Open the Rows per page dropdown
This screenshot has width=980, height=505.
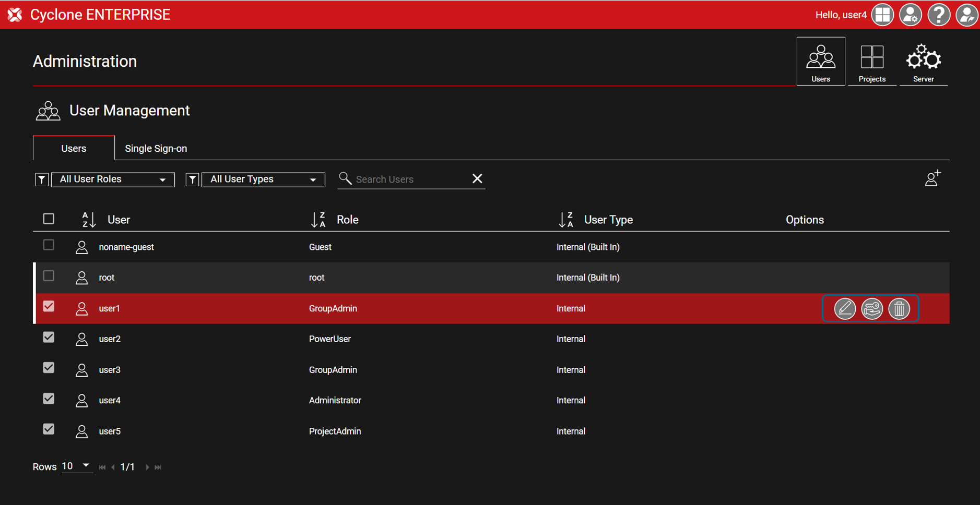coord(76,466)
